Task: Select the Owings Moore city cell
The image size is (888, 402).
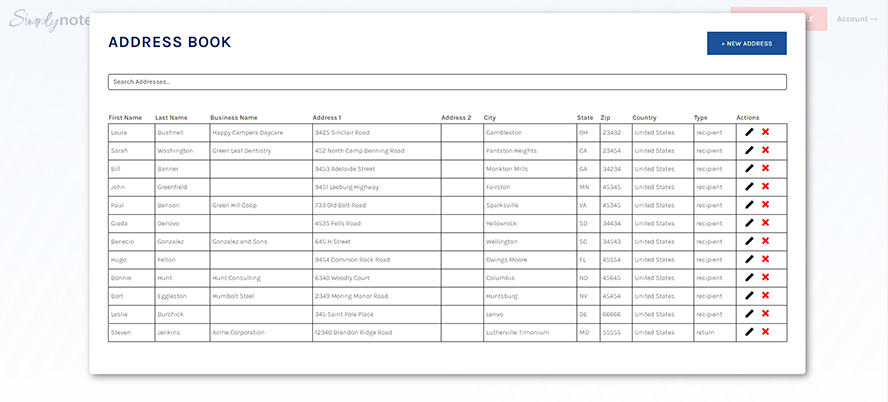Action: [x=530, y=259]
